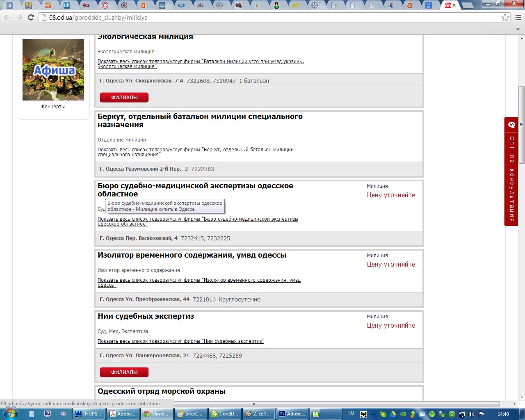Click Беркут phone number 7222383

pyautogui.click(x=203, y=169)
